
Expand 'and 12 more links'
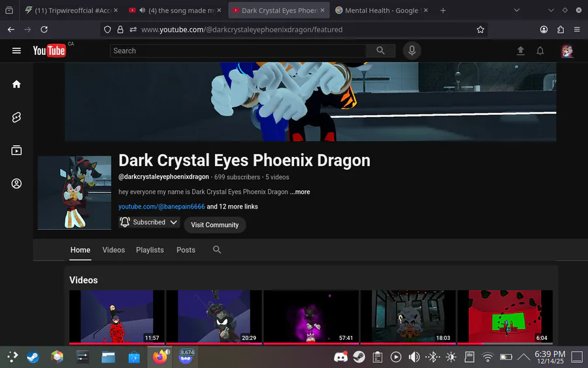pyautogui.click(x=232, y=207)
